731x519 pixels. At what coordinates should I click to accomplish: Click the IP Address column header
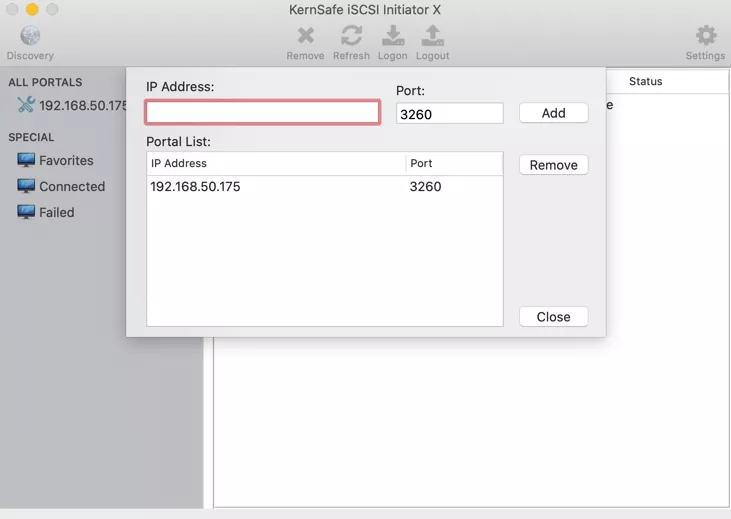276,164
